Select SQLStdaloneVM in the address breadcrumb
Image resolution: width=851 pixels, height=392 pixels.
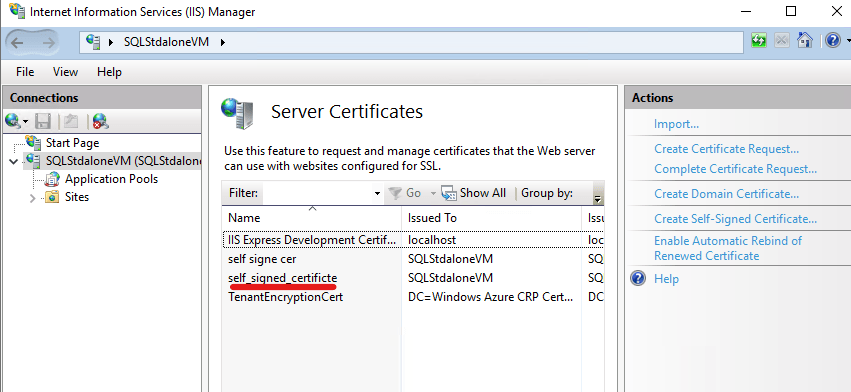[x=166, y=42]
